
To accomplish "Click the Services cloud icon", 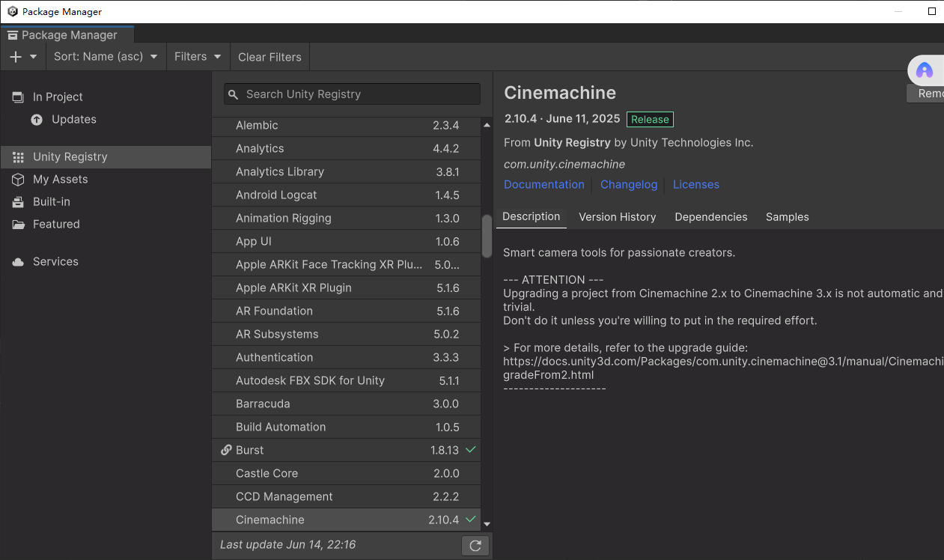I will [18, 261].
